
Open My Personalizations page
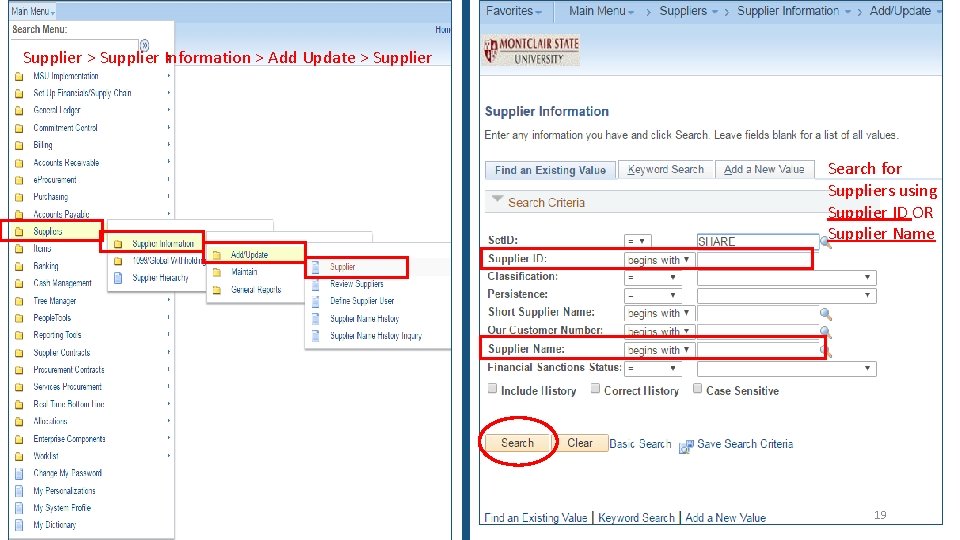pyautogui.click(x=64, y=491)
